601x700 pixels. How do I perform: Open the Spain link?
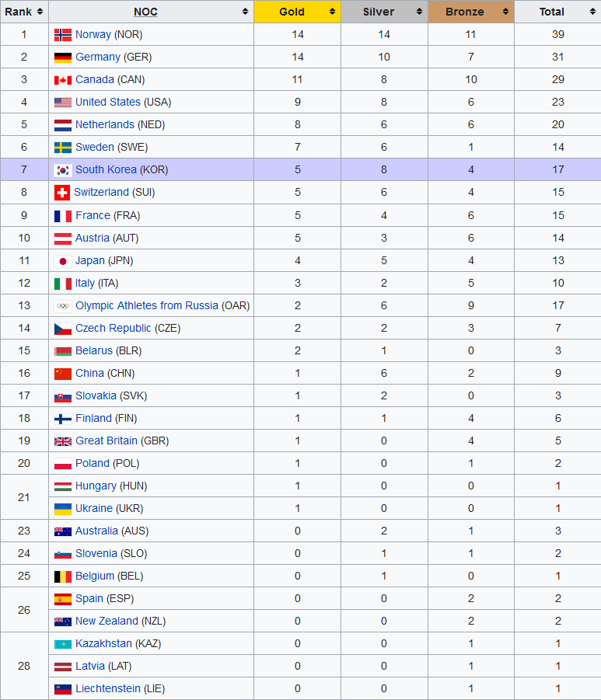pos(89,598)
